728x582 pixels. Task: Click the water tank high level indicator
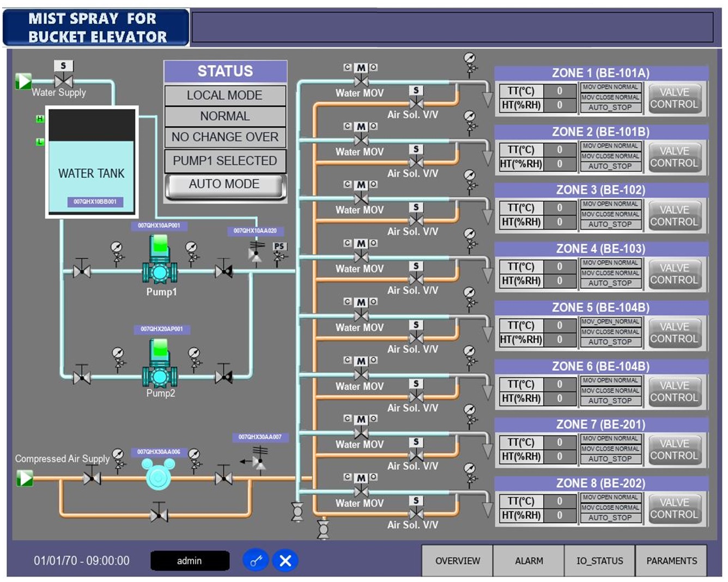pyautogui.click(x=40, y=118)
